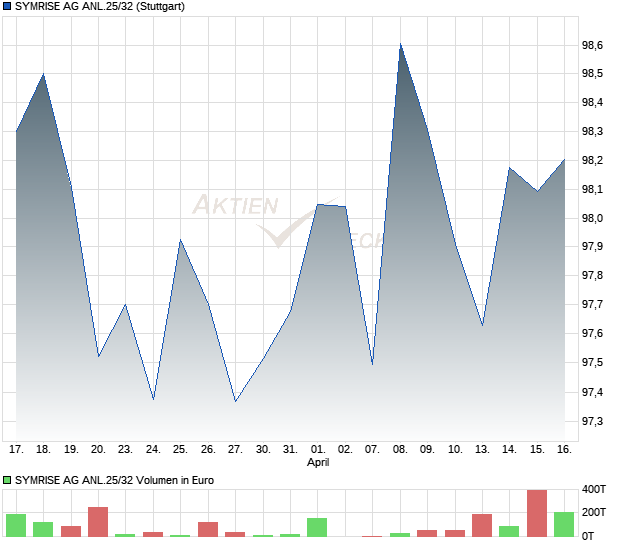Click the '10.' date label
This screenshot has width=620, height=546.
pos(455,450)
